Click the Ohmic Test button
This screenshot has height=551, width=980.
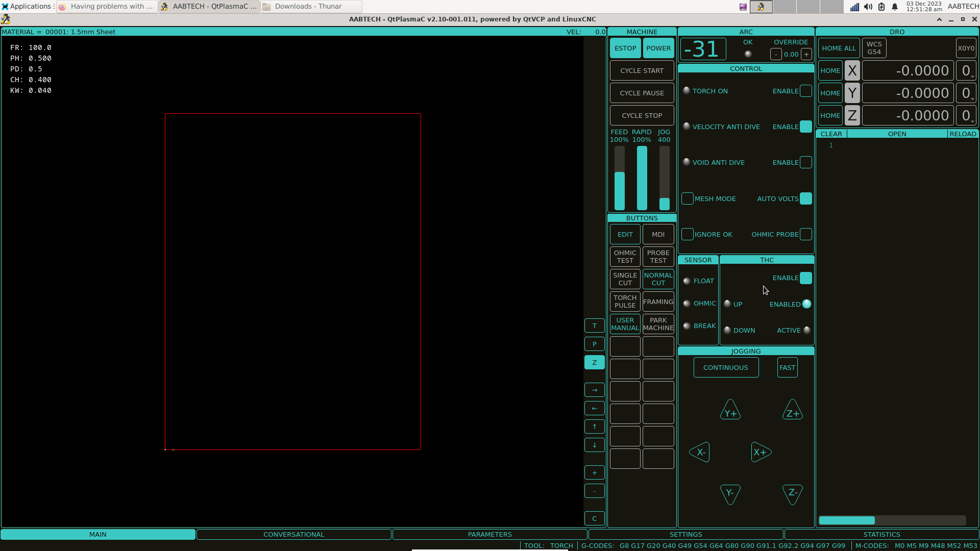point(625,257)
